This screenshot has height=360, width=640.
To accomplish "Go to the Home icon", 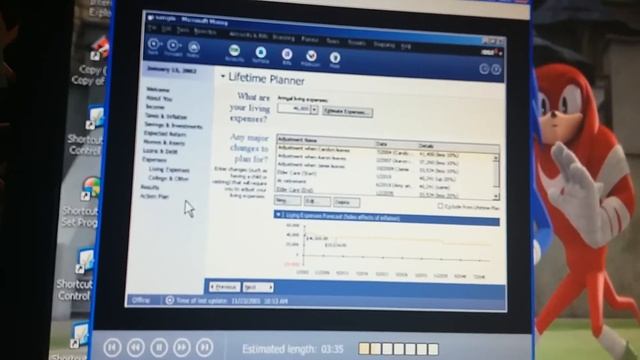I will (x=193, y=47).
